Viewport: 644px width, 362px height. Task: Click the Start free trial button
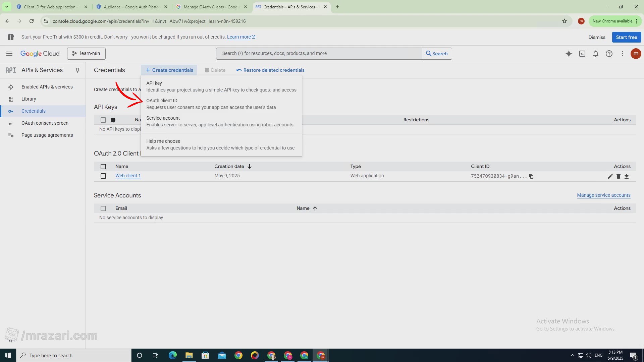626,37
